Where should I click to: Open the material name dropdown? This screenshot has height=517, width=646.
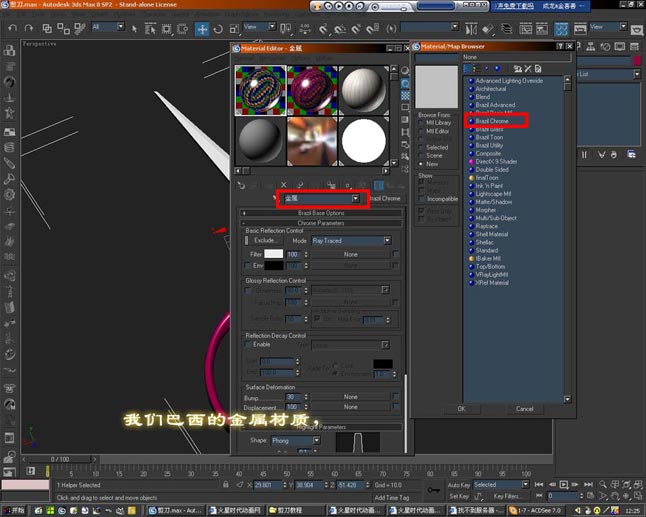point(356,199)
